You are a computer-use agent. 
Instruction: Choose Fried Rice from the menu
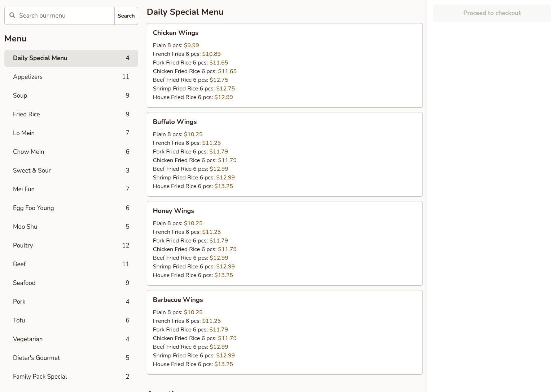click(71, 115)
